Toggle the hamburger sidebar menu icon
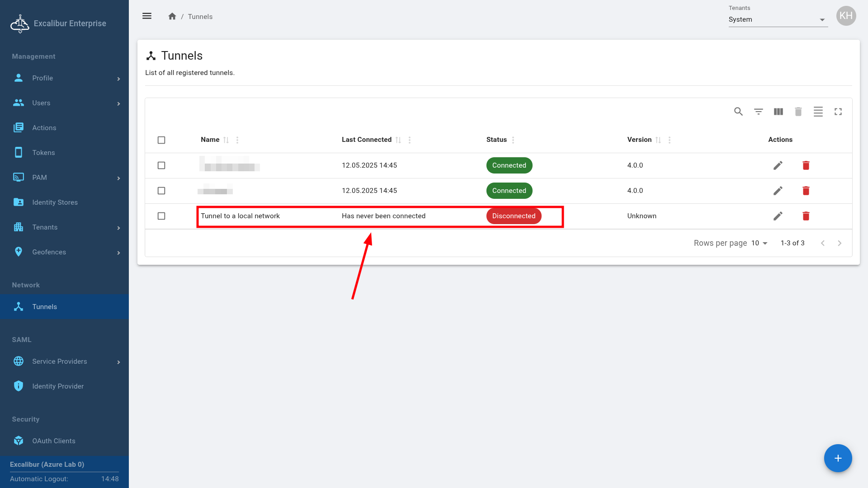The height and width of the screenshot is (488, 868). pos(147,16)
